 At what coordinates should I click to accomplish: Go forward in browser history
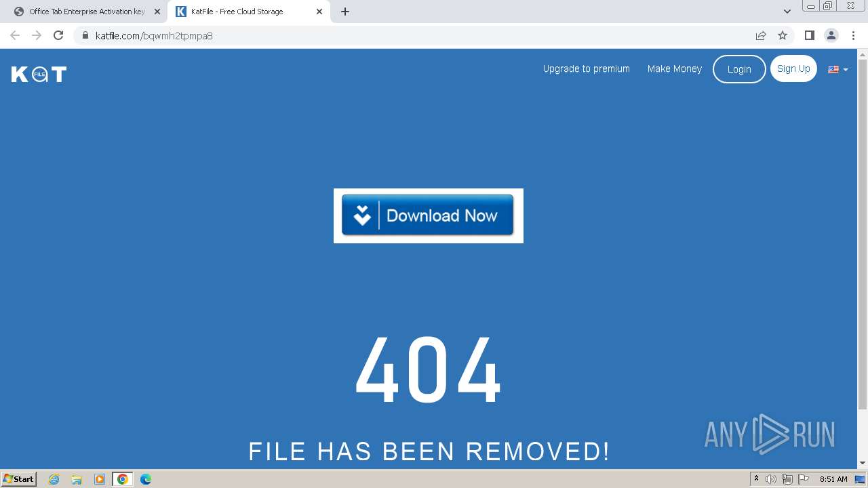point(37,35)
